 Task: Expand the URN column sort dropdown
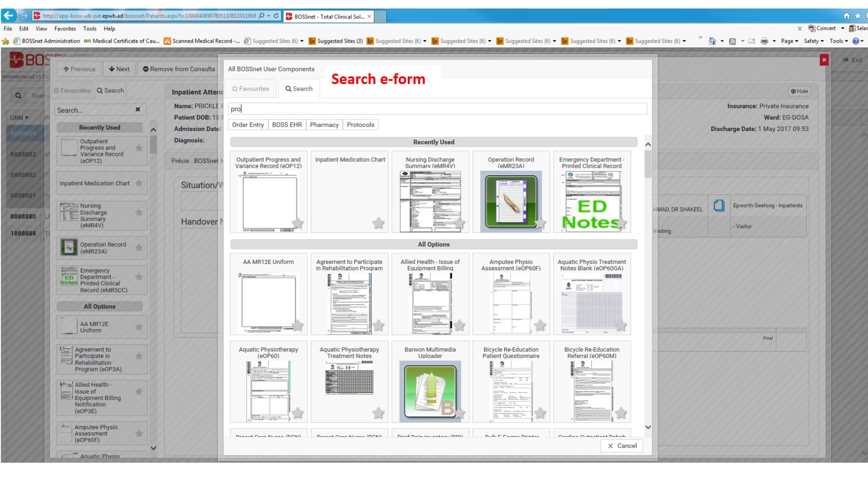(x=27, y=117)
